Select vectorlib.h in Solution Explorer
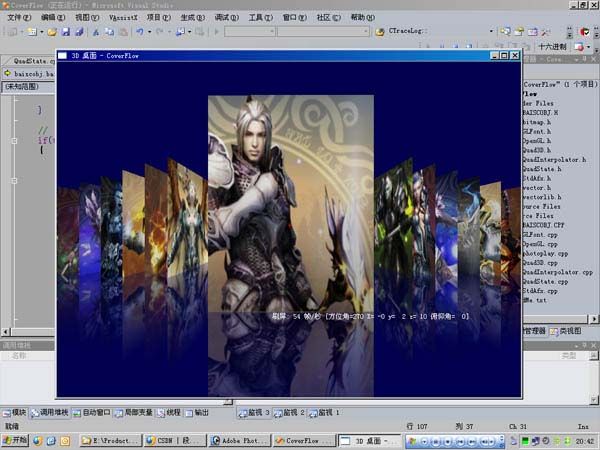 click(x=542, y=197)
